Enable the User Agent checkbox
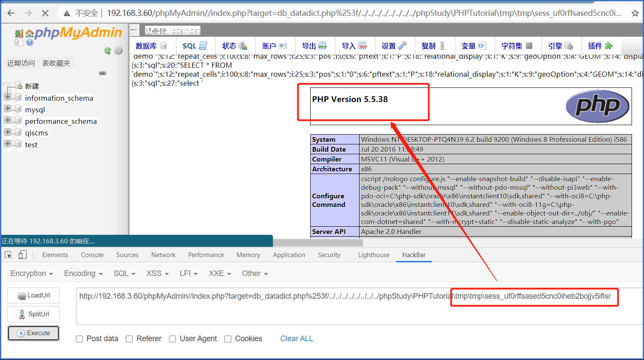This screenshot has height=360, width=644. [x=172, y=339]
